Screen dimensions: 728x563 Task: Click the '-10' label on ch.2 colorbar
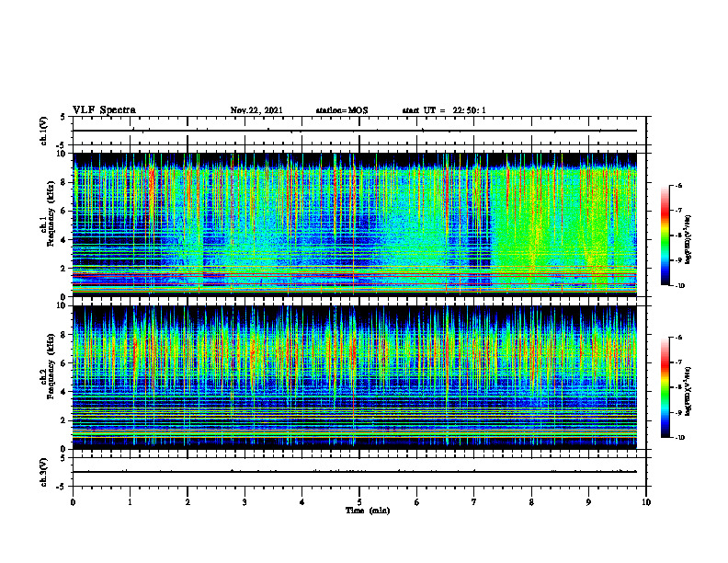(678, 438)
